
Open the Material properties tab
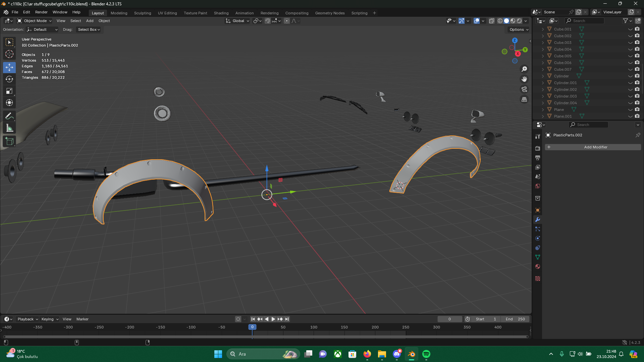point(538,267)
